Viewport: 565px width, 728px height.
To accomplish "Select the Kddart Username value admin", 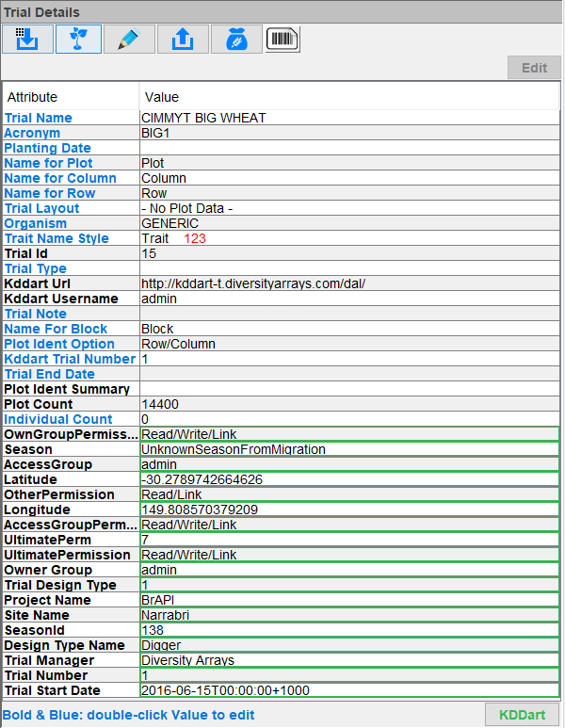I will [x=349, y=299].
